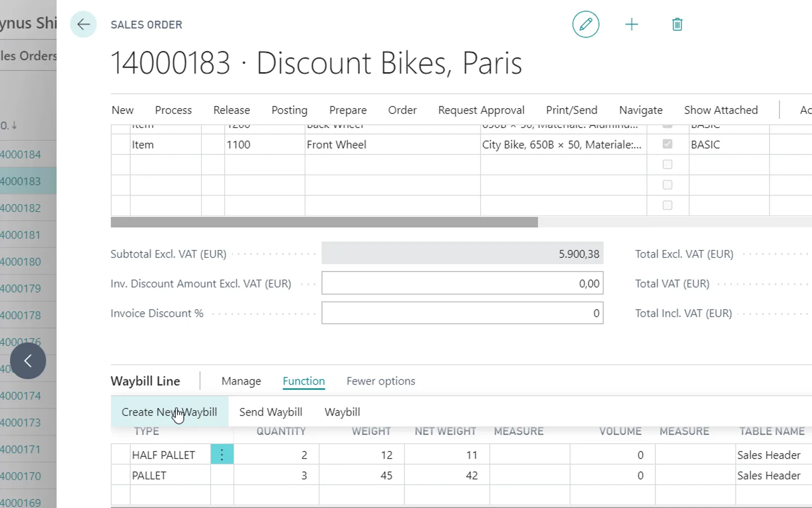812x508 pixels.
Task: Open the Print/Send menu
Action: (x=571, y=110)
